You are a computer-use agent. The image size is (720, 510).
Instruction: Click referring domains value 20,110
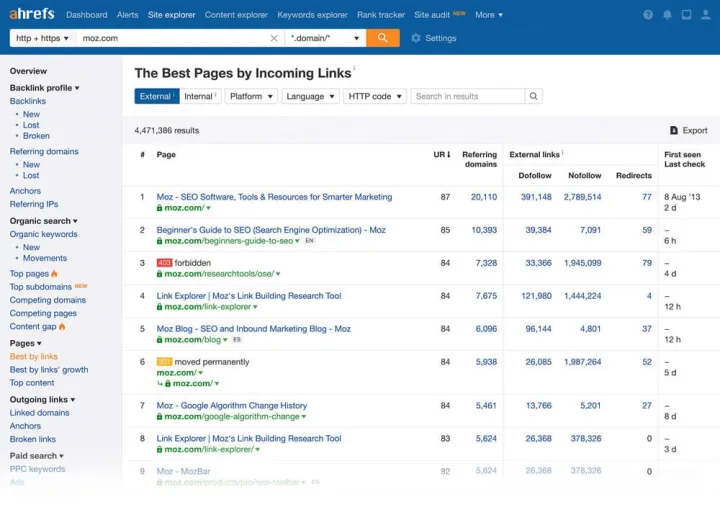pos(484,197)
